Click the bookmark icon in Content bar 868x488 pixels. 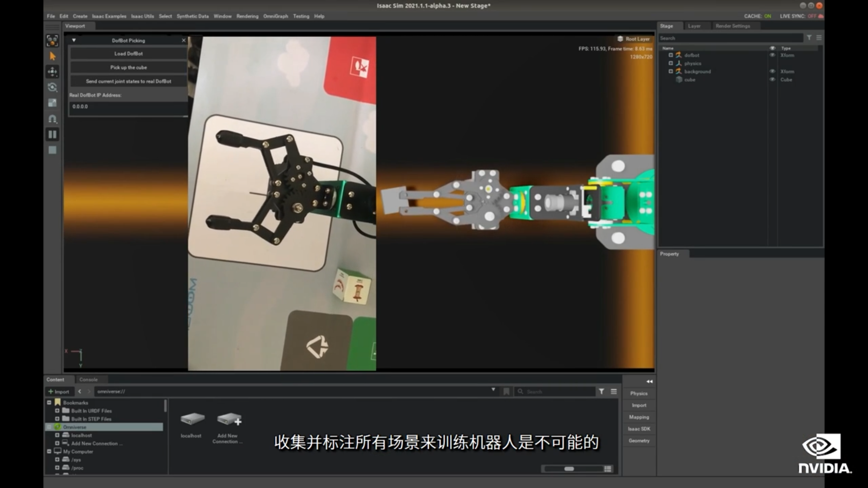tap(506, 392)
